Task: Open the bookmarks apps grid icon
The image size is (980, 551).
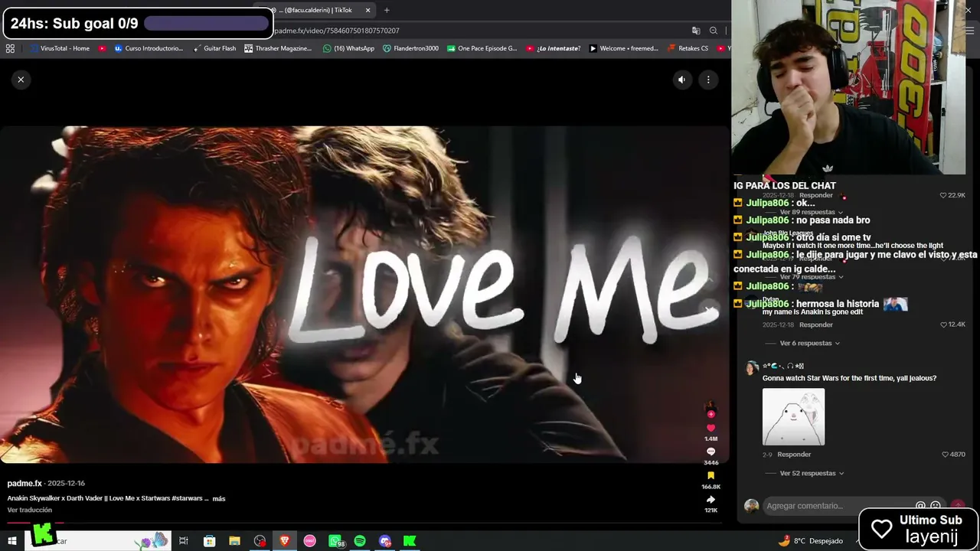Action: 10,48
